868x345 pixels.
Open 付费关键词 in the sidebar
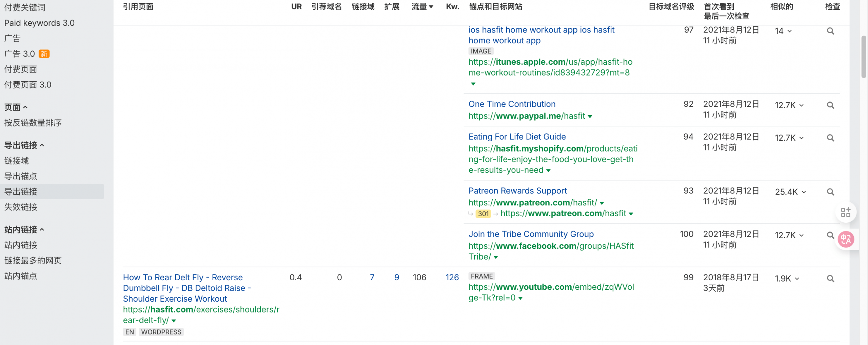(24, 7)
